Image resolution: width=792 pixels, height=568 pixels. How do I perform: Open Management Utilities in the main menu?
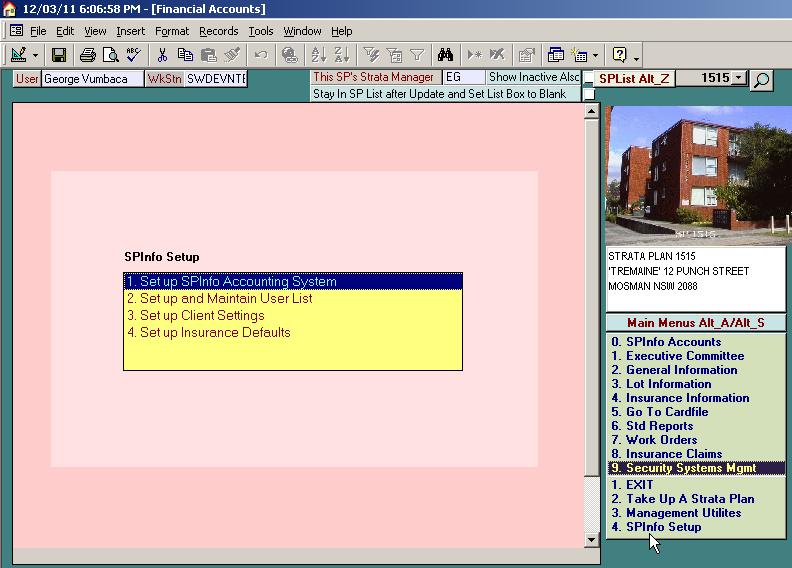(x=683, y=513)
